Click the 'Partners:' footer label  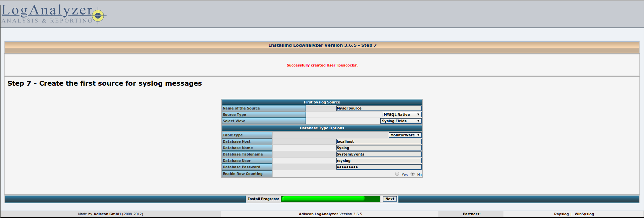[472, 214]
